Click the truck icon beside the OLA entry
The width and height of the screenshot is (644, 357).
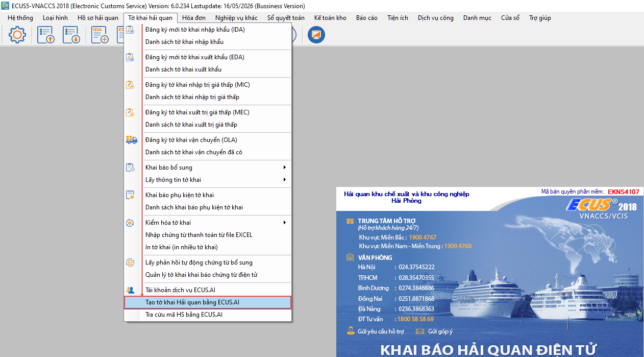point(132,140)
